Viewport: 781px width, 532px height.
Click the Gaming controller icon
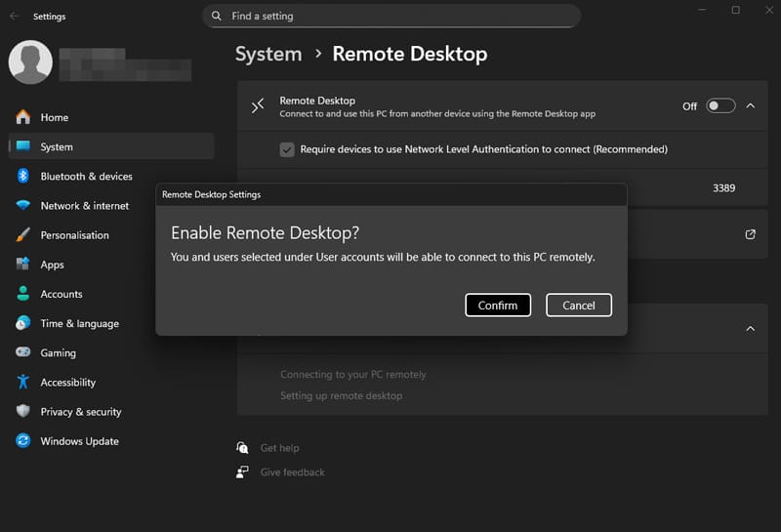[22, 352]
